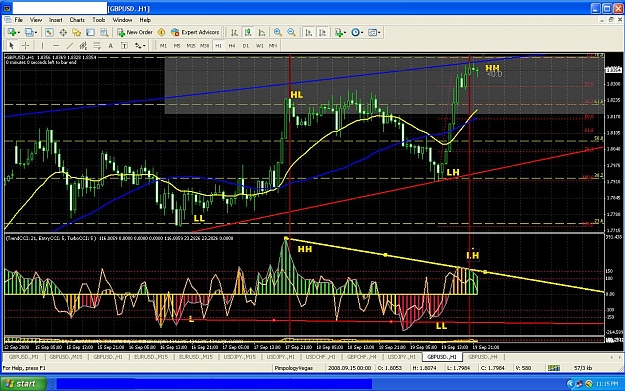Click the Arrows objects icon
This screenshot has width=625, height=391.
pyautogui.click(x=138, y=46)
